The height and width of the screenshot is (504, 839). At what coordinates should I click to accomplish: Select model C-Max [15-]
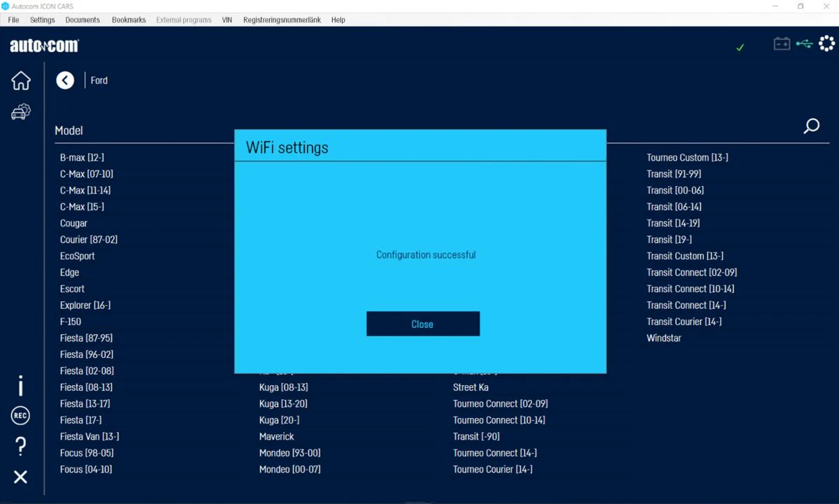pos(82,207)
